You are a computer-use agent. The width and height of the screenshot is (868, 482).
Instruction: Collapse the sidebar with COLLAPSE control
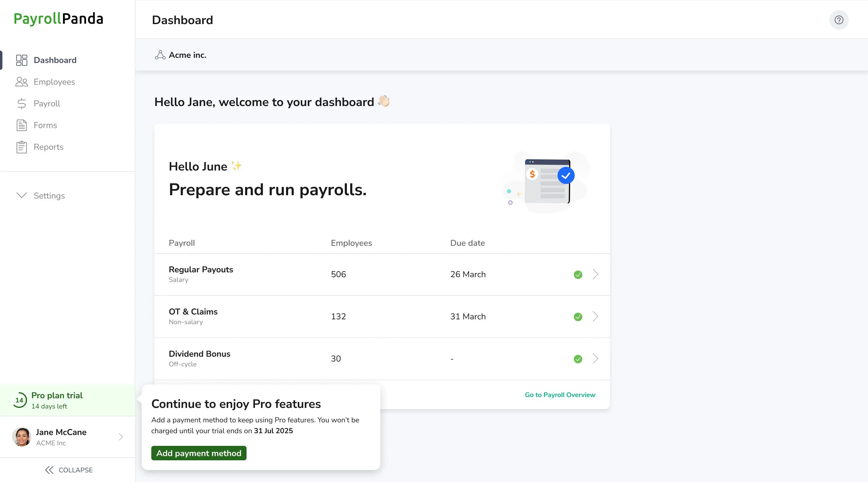[x=69, y=470]
